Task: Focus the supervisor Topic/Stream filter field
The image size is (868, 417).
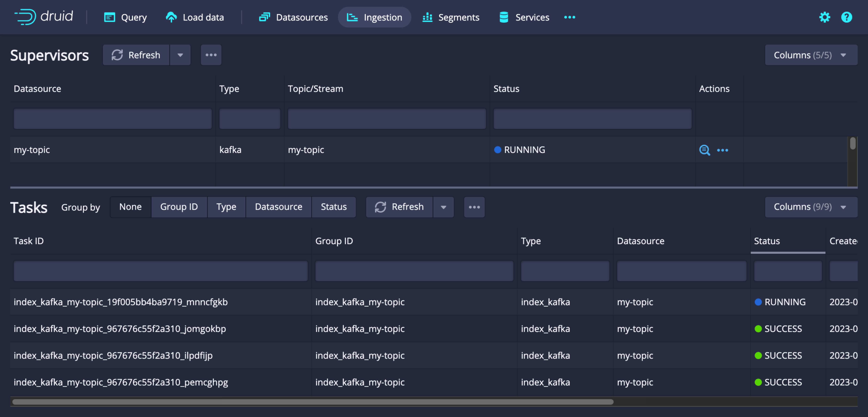Action: [x=387, y=119]
